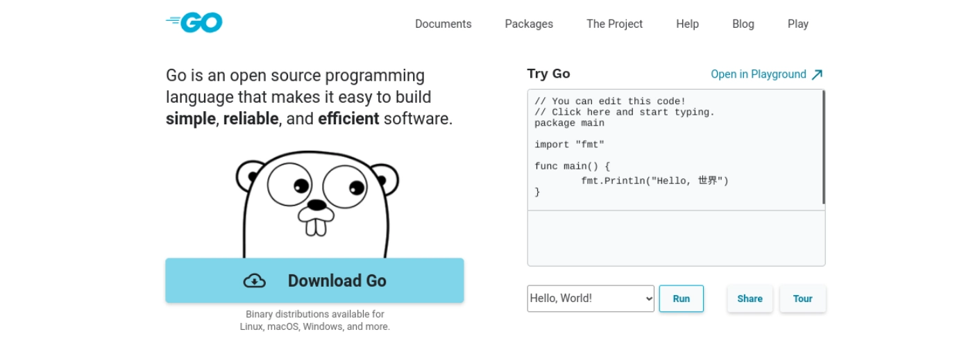The image size is (980, 341).
Task: Place cursor on the fmt.Println code line
Action: tap(654, 181)
